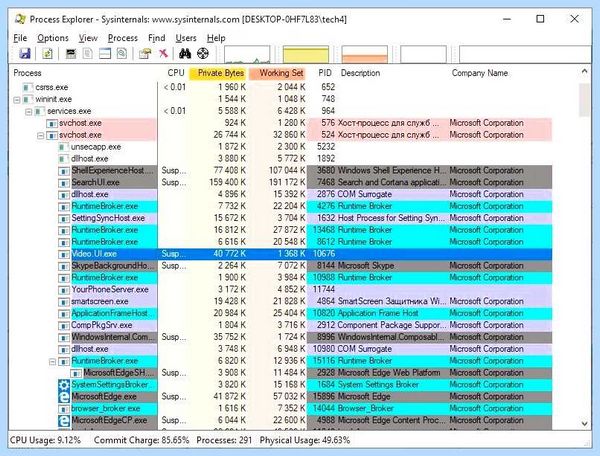Open the Options menu
Image resolution: width=600 pixels, height=456 pixels.
click(53, 38)
